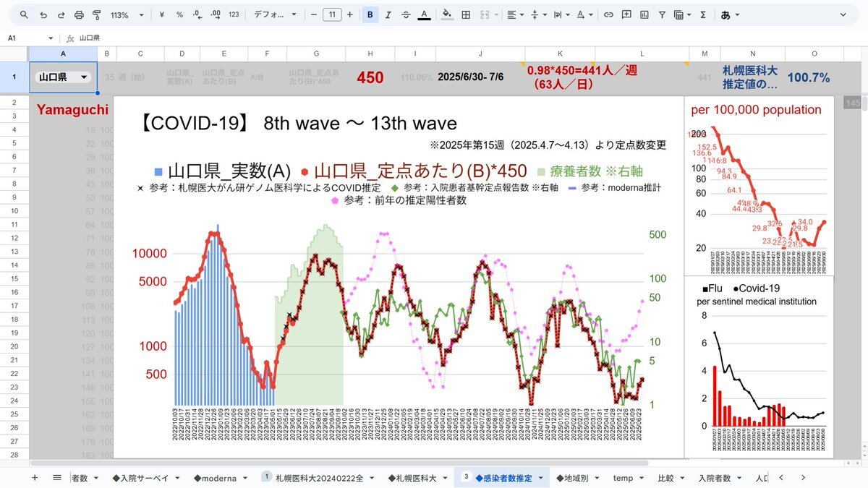Viewport: 868px width, 488px height.
Task: Open the text color picker
Action: [424, 14]
